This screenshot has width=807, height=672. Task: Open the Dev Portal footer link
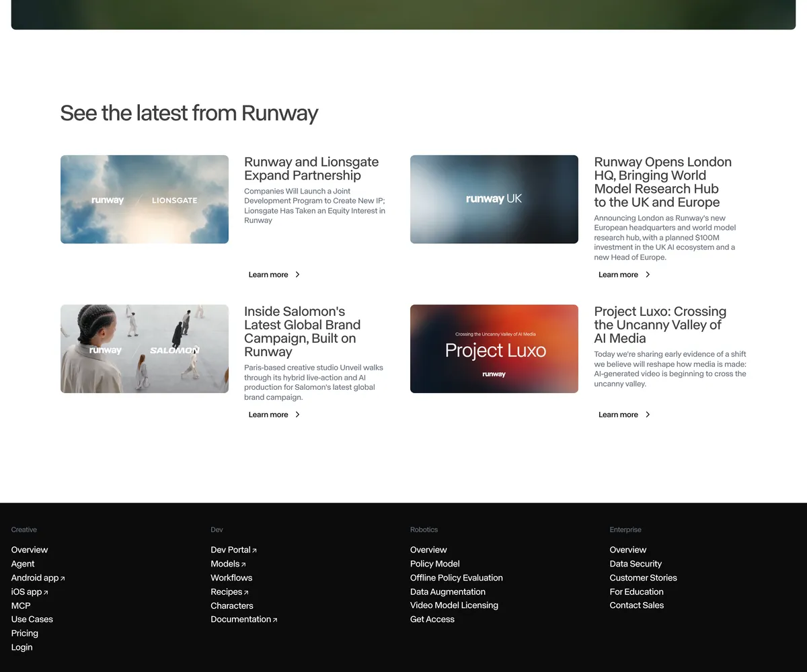(234, 550)
